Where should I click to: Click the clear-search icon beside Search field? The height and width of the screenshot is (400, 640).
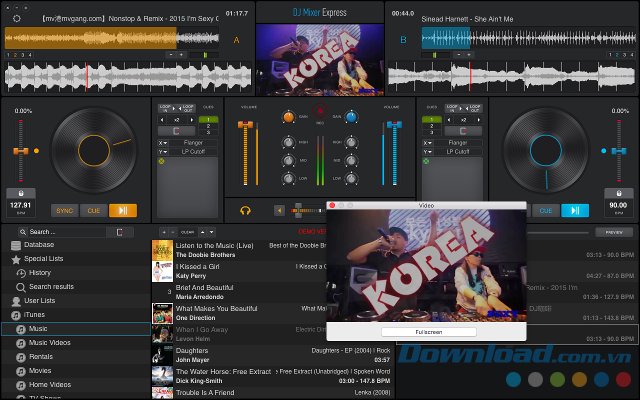(119, 231)
